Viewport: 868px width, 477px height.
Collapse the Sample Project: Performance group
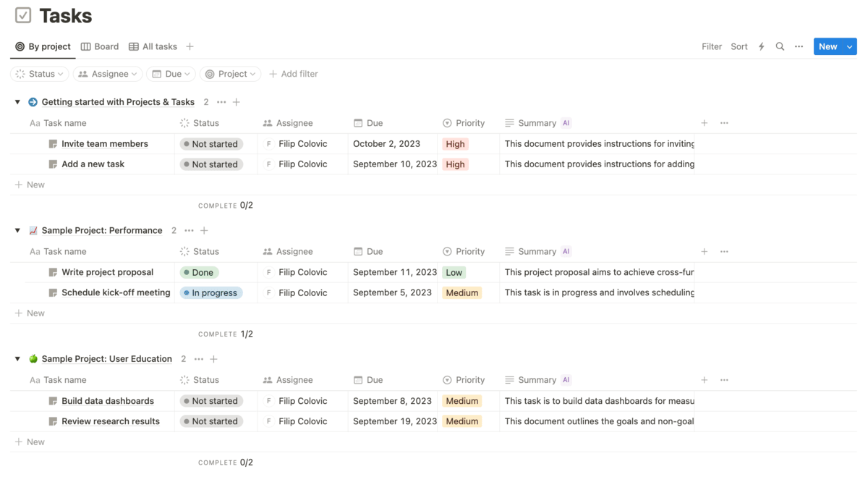[17, 230]
